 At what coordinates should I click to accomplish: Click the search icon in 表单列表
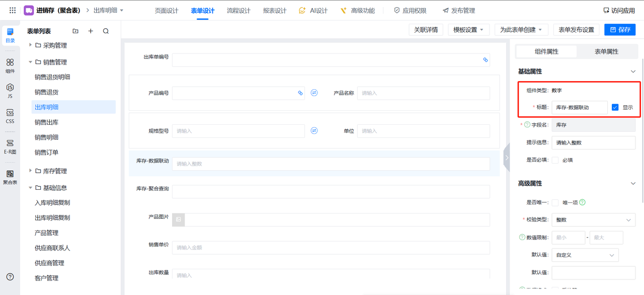(x=106, y=31)
